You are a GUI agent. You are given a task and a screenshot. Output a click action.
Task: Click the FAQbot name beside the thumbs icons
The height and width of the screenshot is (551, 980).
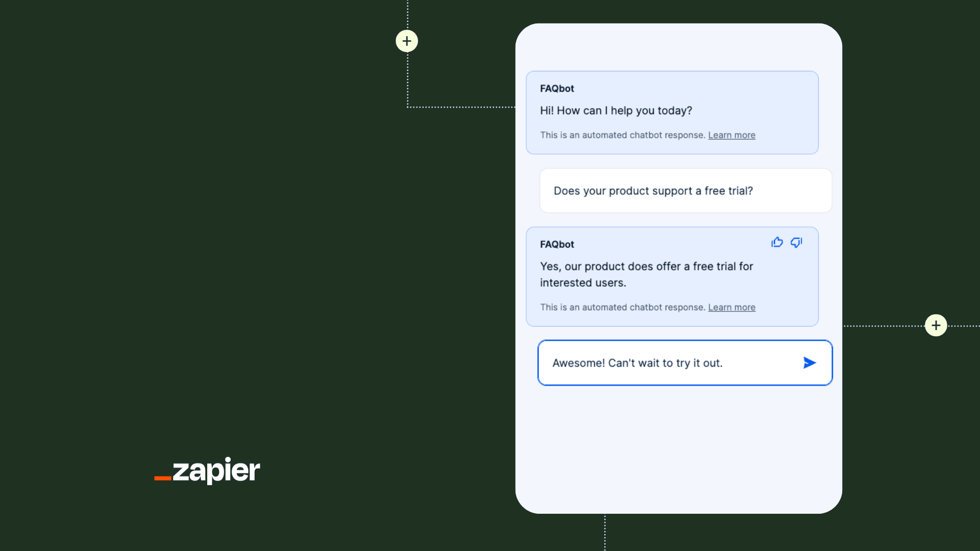pos(557,244)
